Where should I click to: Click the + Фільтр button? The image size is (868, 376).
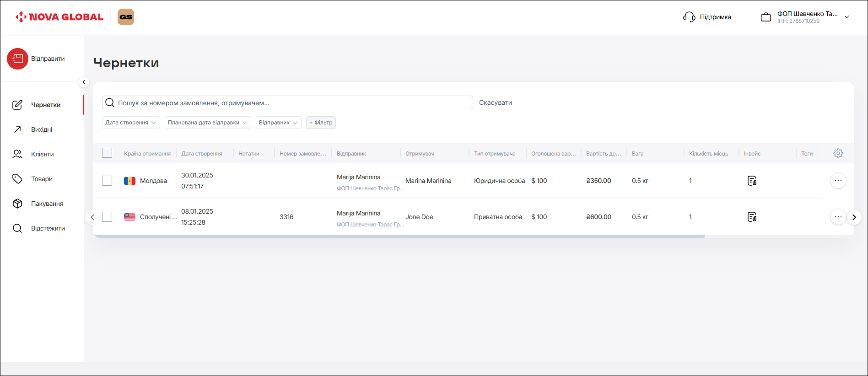321,123
